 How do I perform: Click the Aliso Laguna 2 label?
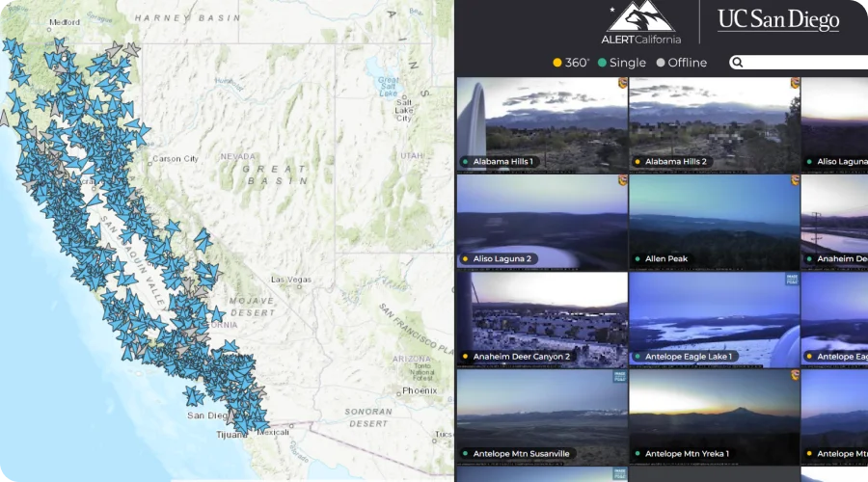pos(502,258)
